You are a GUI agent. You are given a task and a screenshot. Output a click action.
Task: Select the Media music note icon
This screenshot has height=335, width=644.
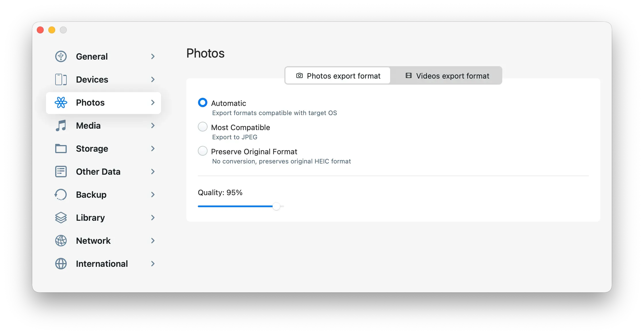tap(61, 125)
